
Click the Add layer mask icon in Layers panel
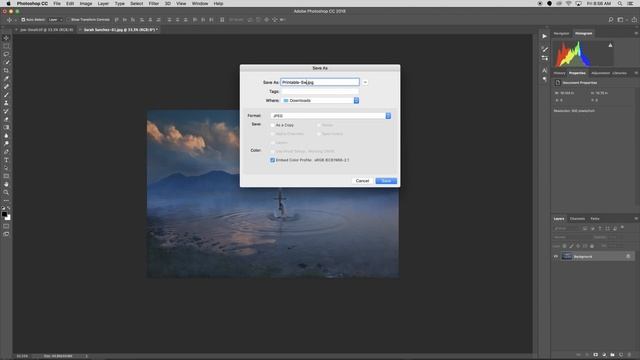(596, 355)
